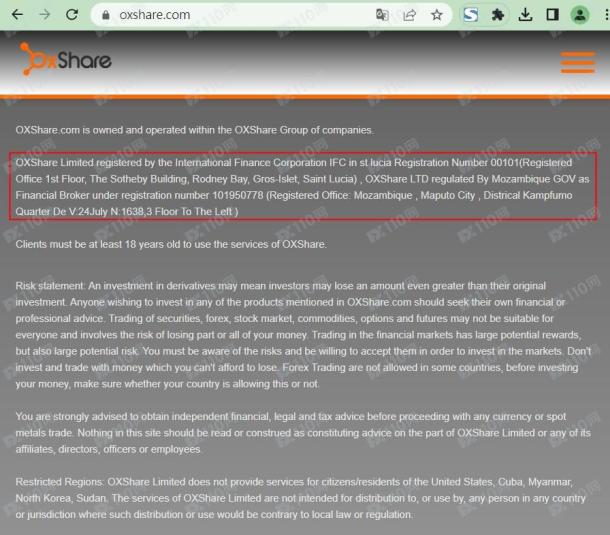The width and height of the screenshot is (610, 535).
Task: Share this page via share icon
Action: point(409,15)
